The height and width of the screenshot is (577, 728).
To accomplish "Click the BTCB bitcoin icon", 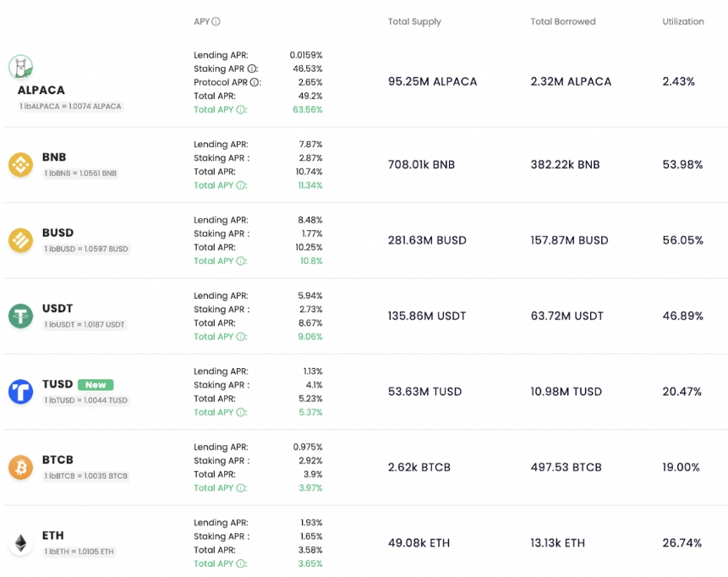I will pos(20,467).
